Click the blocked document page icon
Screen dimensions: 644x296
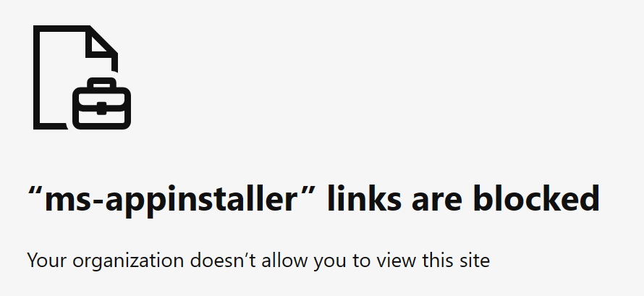pyautogui.click(x=82, y=77)
